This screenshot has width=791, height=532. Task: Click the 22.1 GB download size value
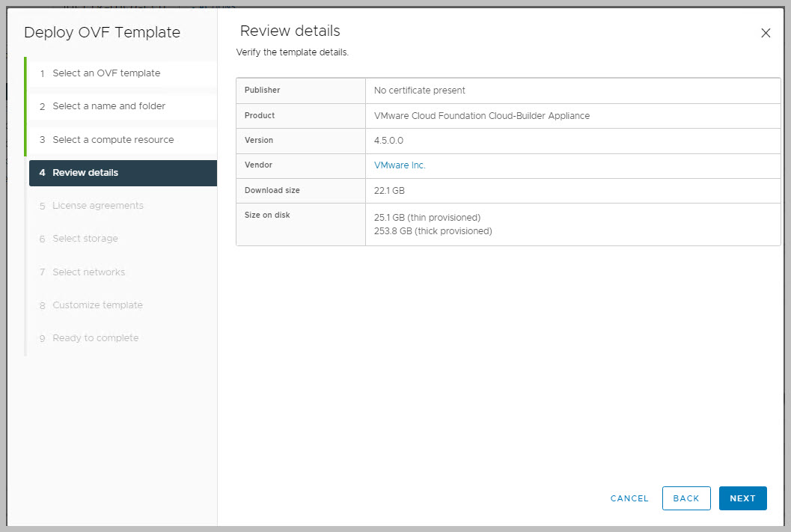(389, 191)
